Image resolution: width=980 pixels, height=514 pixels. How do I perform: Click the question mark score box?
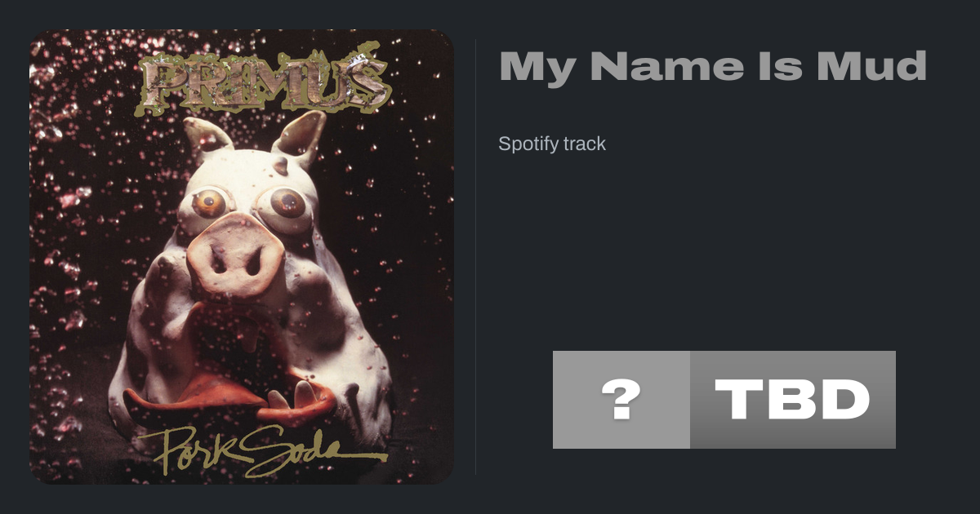coord(621,400)
